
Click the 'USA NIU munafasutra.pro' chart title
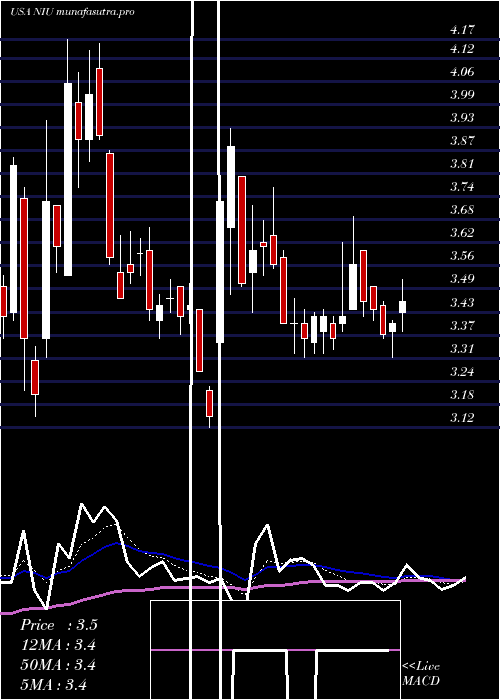pos(72,12)
